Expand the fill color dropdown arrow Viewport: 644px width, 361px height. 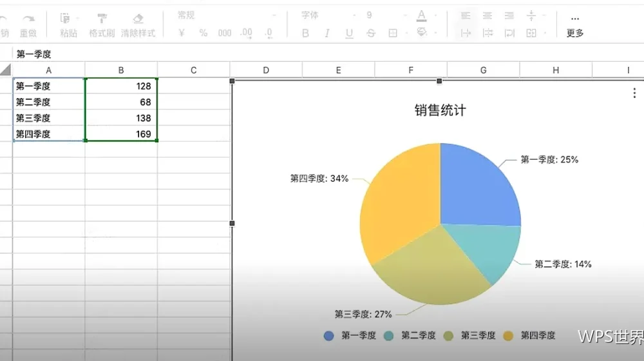(435, 33)
